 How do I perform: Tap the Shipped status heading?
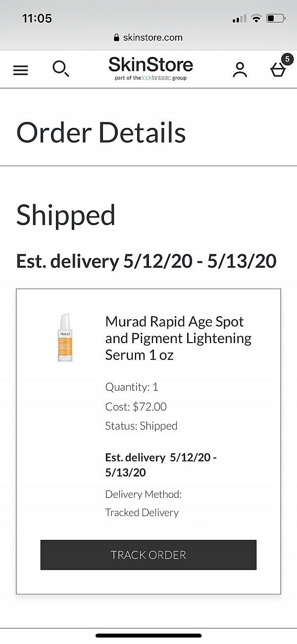pos(66,215)
